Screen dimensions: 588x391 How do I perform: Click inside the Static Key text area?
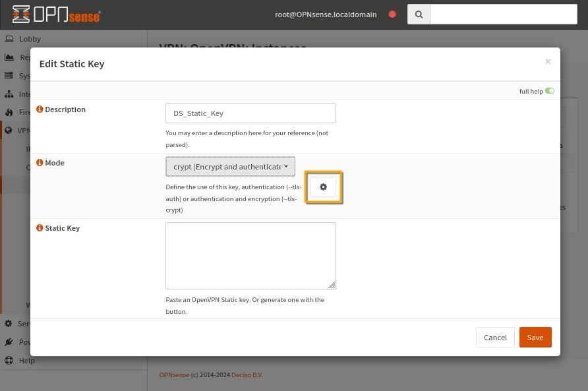(x=250, y=255)
